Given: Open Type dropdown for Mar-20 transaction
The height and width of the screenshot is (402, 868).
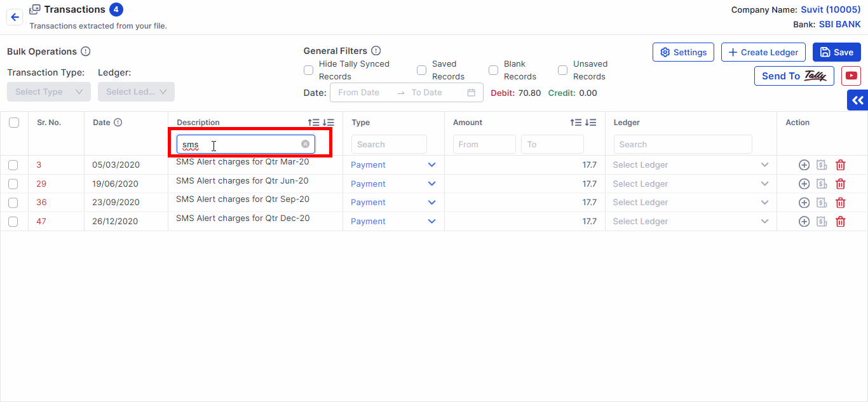Looking at the screenshot, I should pos(431,165).
